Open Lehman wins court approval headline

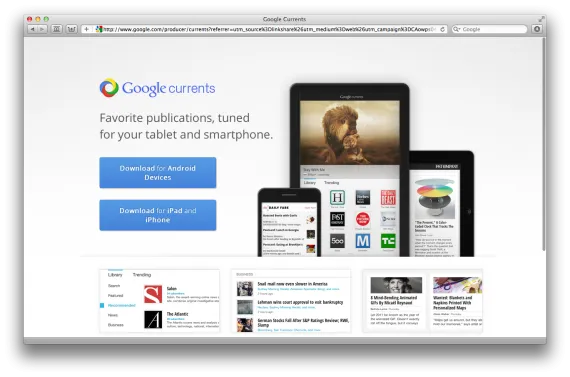300,302
